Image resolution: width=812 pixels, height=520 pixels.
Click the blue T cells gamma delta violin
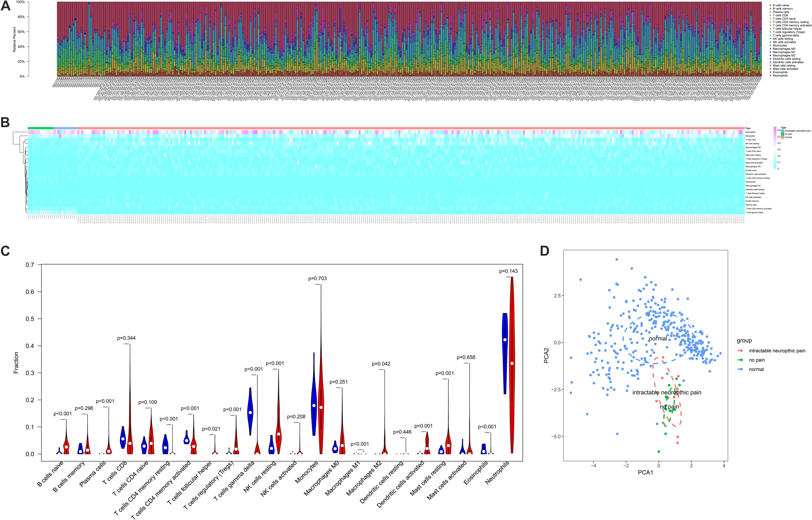[x=250, y=411]
